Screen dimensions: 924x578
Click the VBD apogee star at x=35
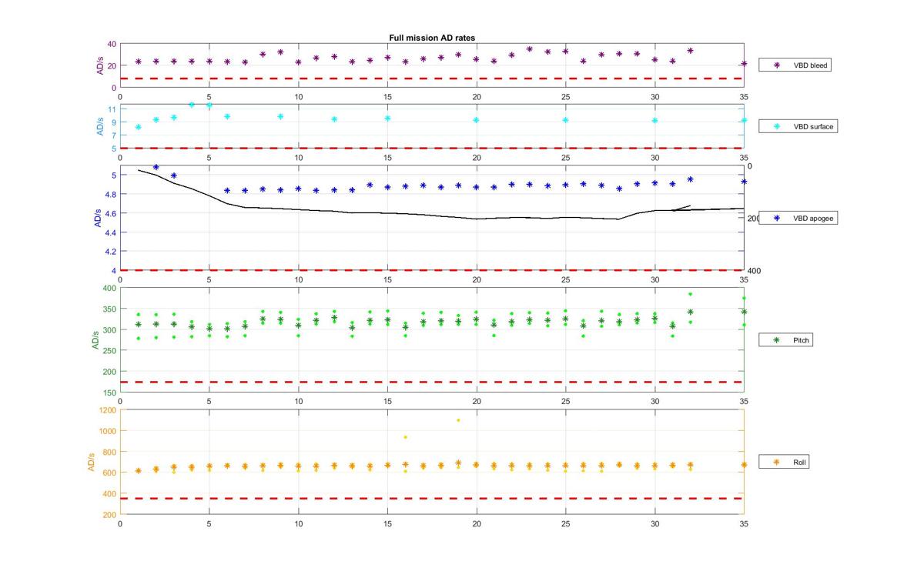(x=744, y=181)
